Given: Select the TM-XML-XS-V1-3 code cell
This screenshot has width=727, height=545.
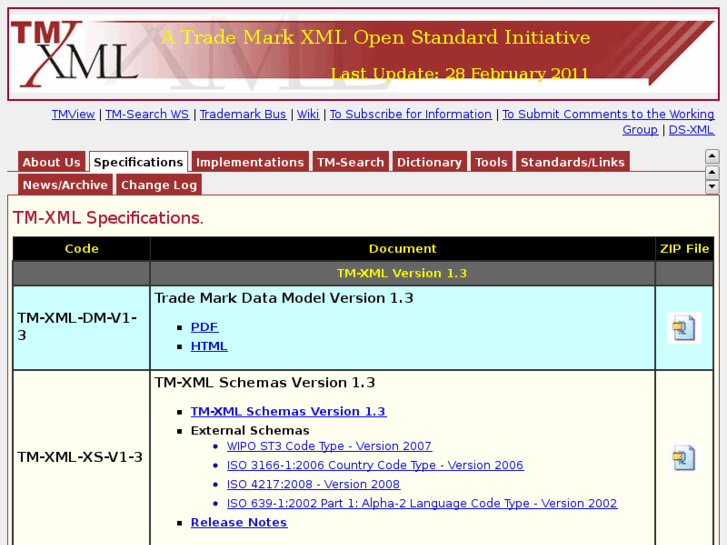Looking at the screenshot, I should pos(82,458).
